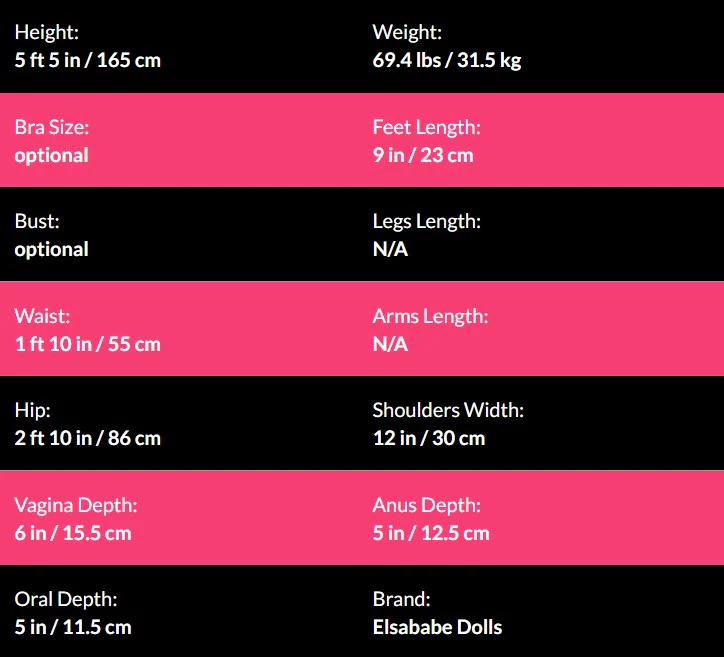Click the Arms Length label

(x=430, y=316)
